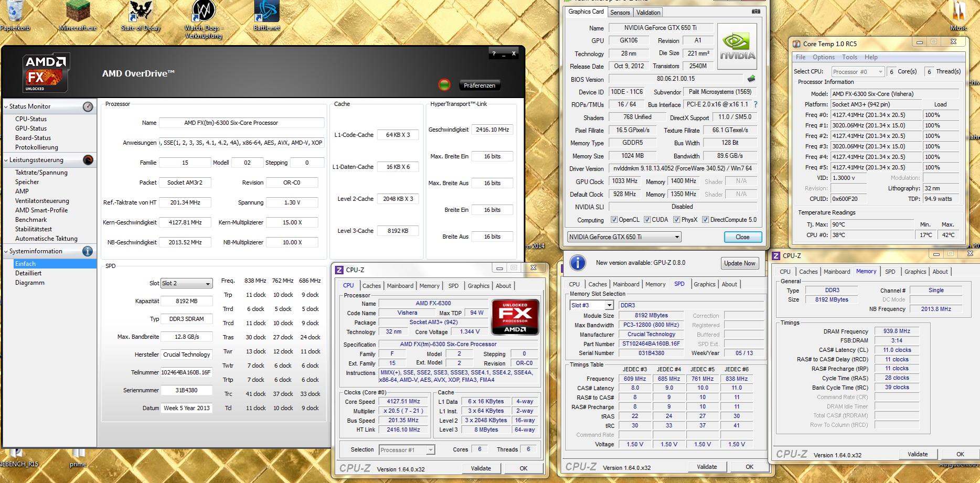The width and height of the screenshot is (980, 483).
Task: Click the gauge icon on Status Monitor header
Action: pos(88,106)
